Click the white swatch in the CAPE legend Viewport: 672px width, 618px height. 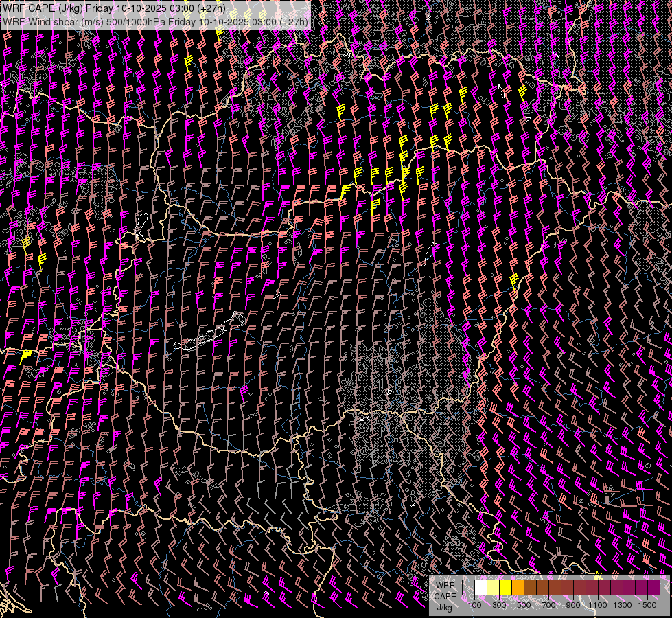(480, 588)
